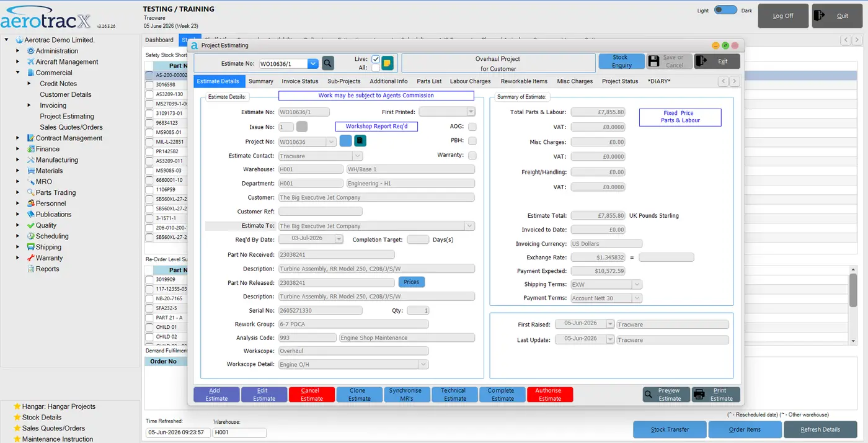Open the First Printed dropdown
Screen dimensions: 868x443
pos(471,112)
